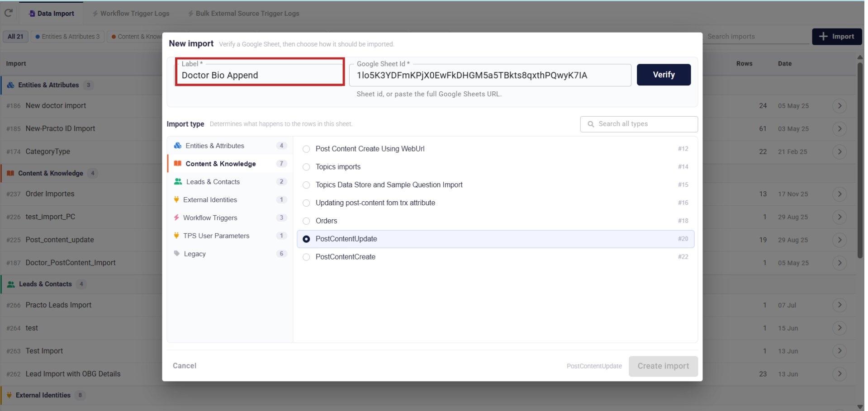Click the search icon in Search all types
Screen dimensions: 868x411
(x=591, y=124)
